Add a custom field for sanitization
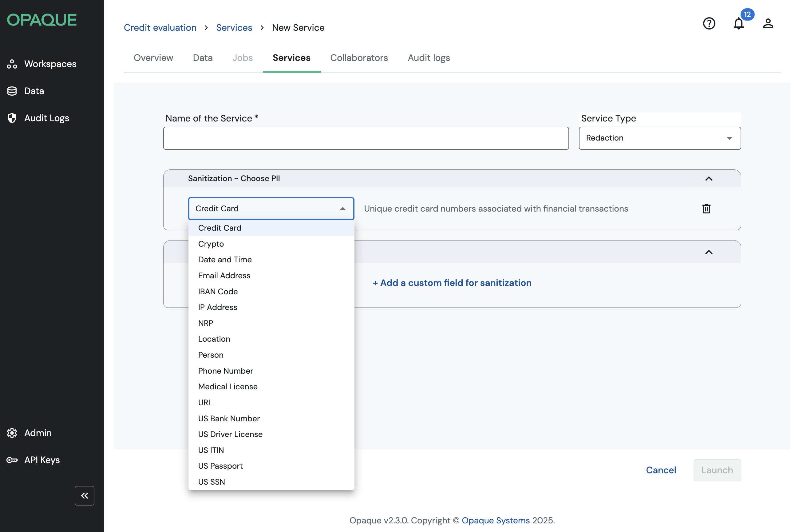799x532 pixels. pyautogui.click(x=452, y=283)
